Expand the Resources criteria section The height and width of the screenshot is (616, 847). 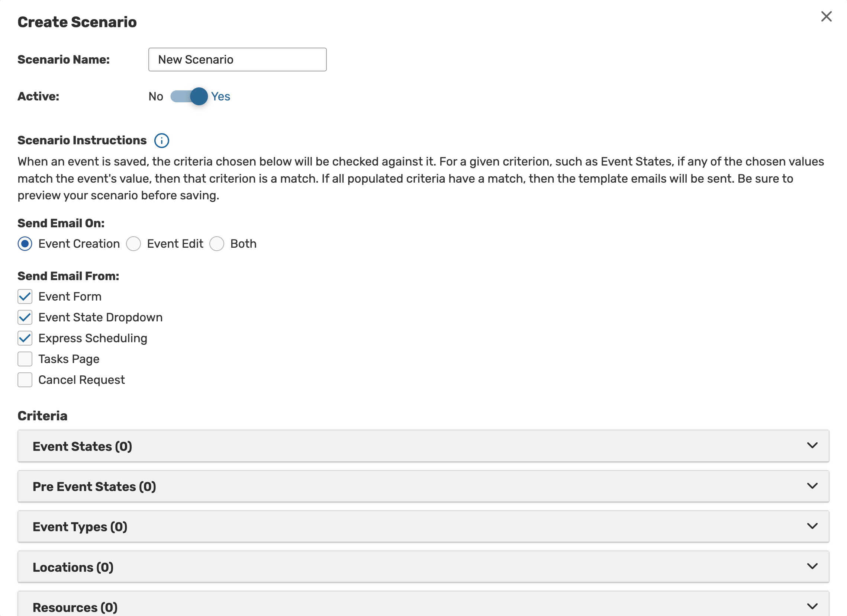423,607
